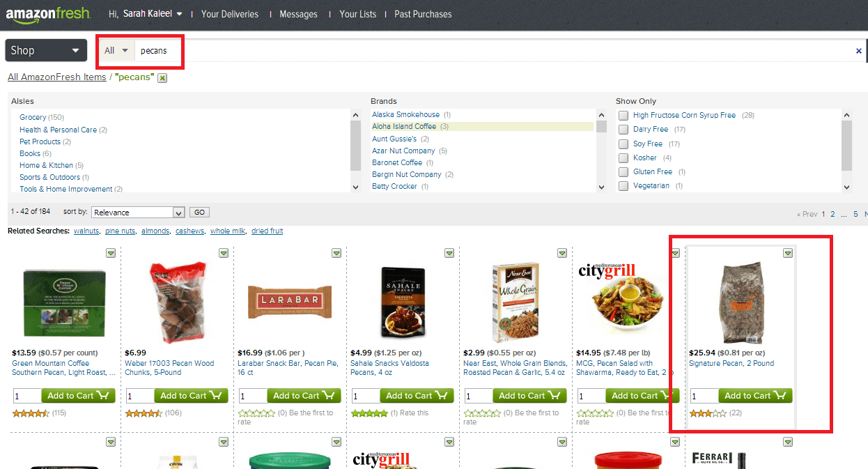
Task: Check the Dairy Free filter
Action: [623, 130]
